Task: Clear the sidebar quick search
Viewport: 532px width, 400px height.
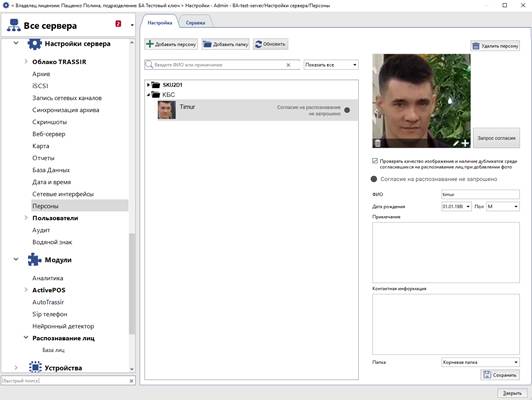Action: tap(132, 381)
